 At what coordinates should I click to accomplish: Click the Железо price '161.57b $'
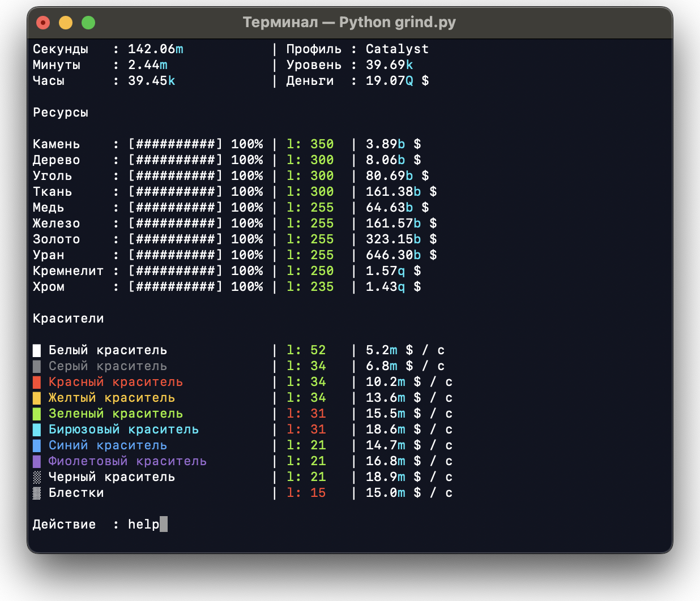[x=402, y=224]
